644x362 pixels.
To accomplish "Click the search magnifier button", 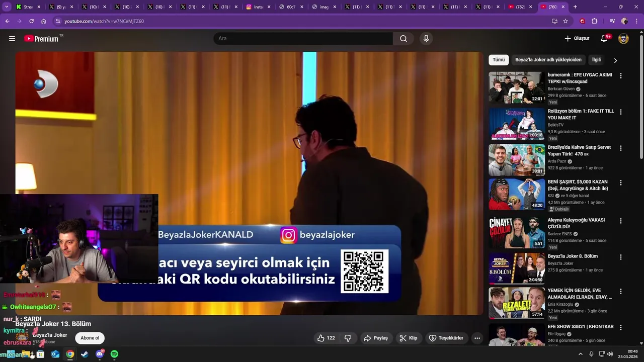I will (404, 39).
